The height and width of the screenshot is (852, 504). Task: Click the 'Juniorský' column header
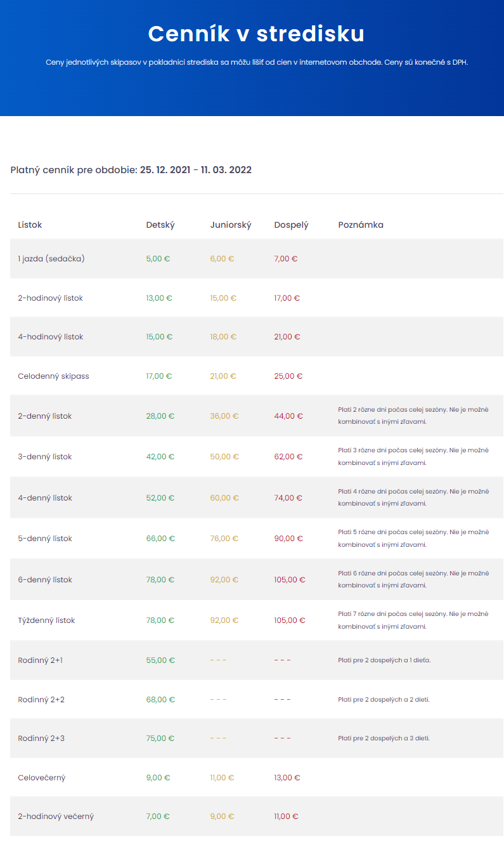click(231, 225)
